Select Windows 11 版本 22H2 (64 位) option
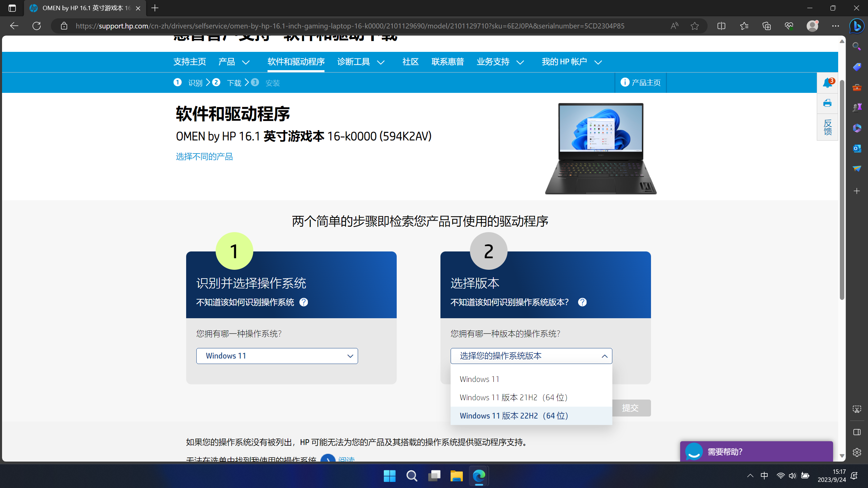Image resolution: width=868 pixels, height=488 pixels. coord(514,416)
